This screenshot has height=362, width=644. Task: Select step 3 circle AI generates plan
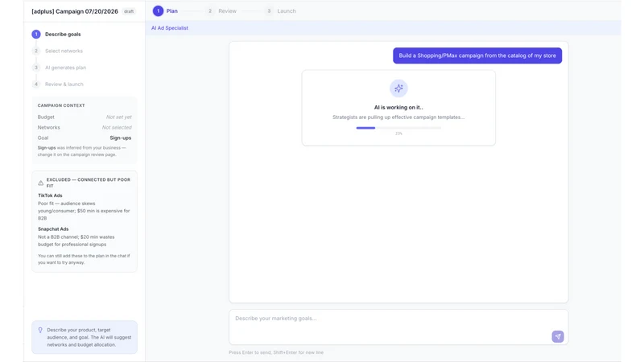(36, 68)
